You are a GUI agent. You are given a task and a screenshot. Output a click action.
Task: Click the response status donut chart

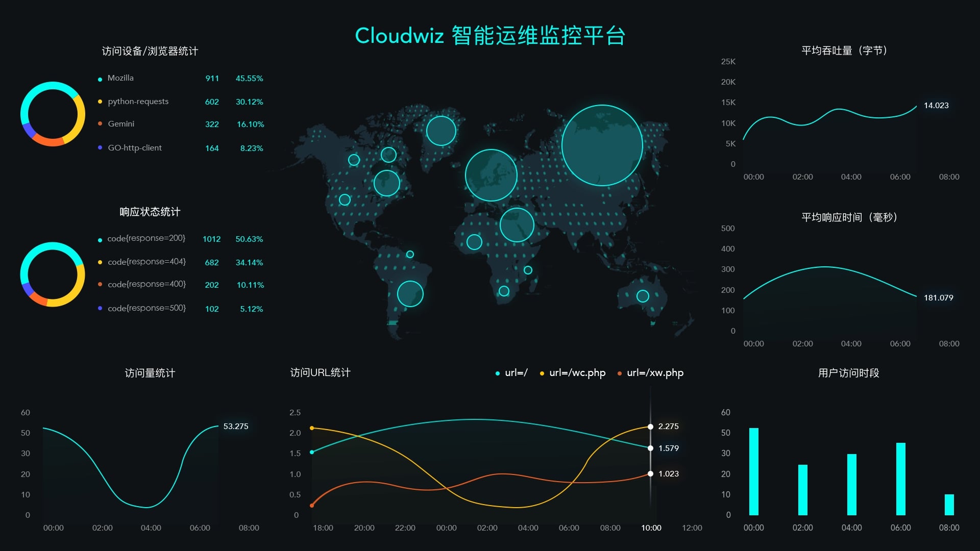[53, 274]
